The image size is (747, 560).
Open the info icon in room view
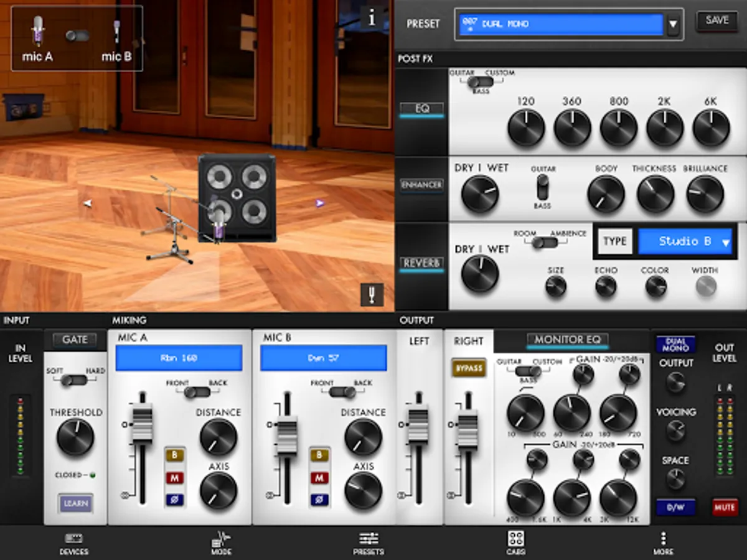pyautogui.click(x=372, y=18)
